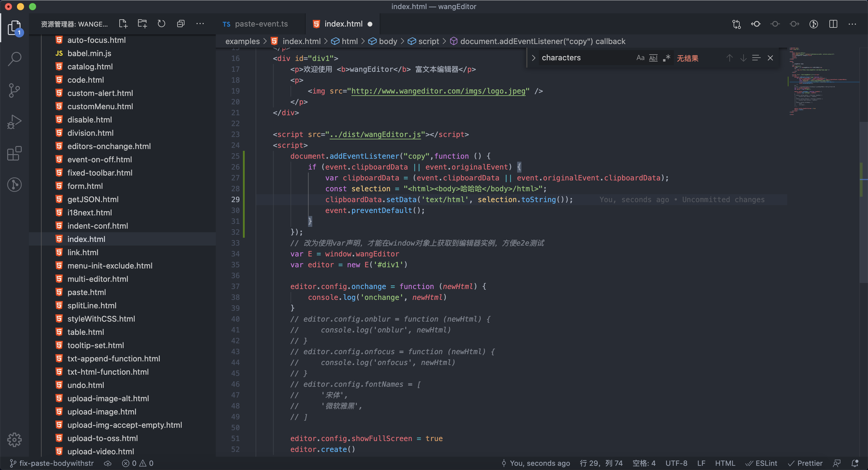Image resolution: width=868 pixels, height=470 pixels.
Task: Open table.html in file list
Action: pos(86,332)
